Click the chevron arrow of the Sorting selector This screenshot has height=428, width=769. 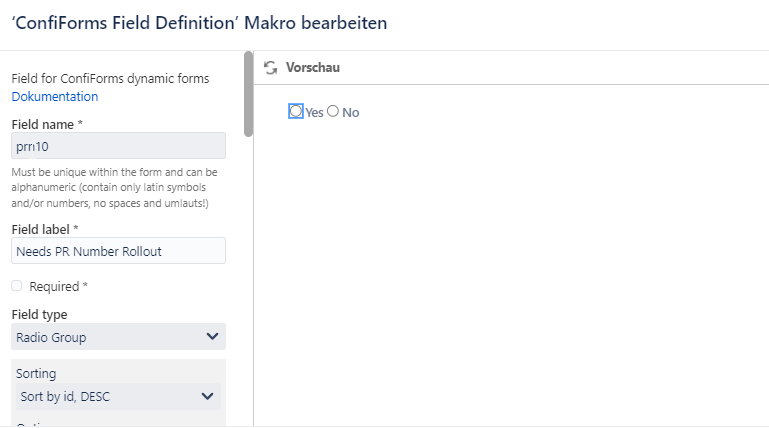[x=207, y=396]
